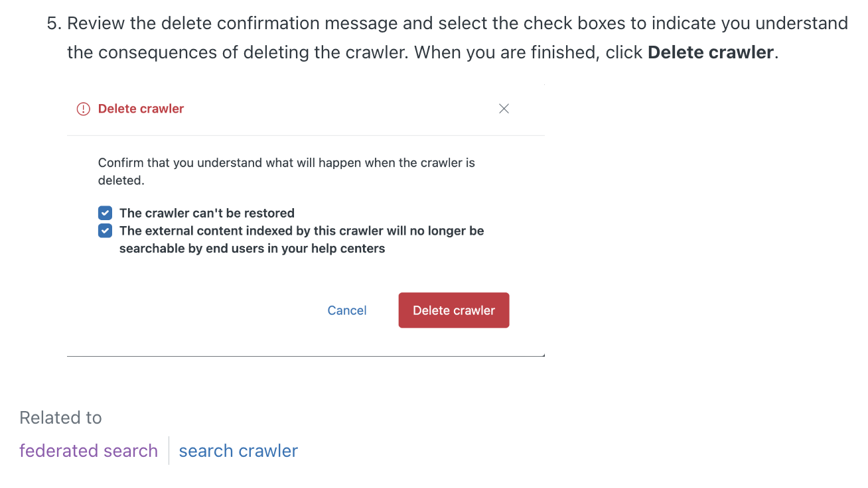Click the red Delete crawler button
Viewport: 868px width, 488px height.
coord(454,310)
